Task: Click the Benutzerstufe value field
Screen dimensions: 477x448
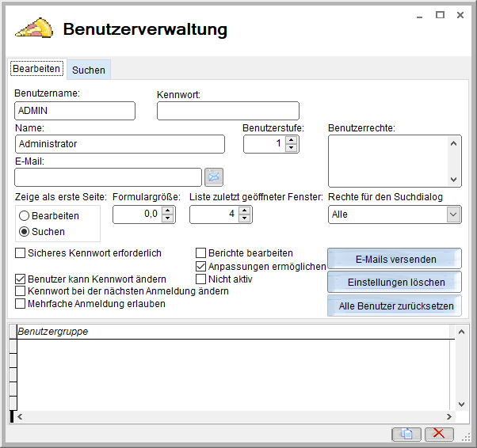Action: pyautogui.click(x=265, y=143)
